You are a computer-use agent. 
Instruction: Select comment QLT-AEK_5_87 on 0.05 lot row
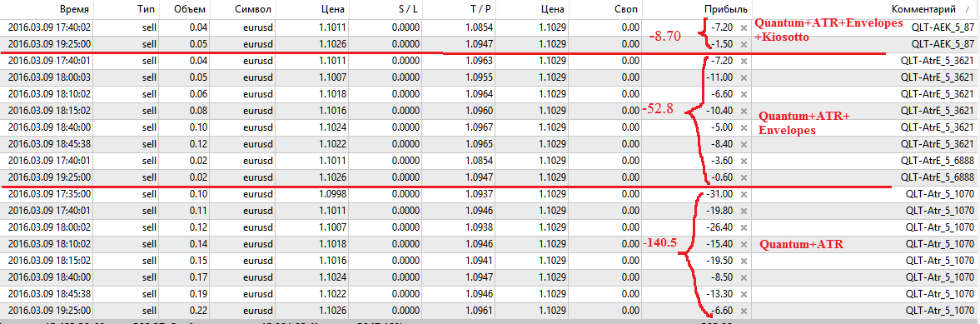[x=943, y=44]
